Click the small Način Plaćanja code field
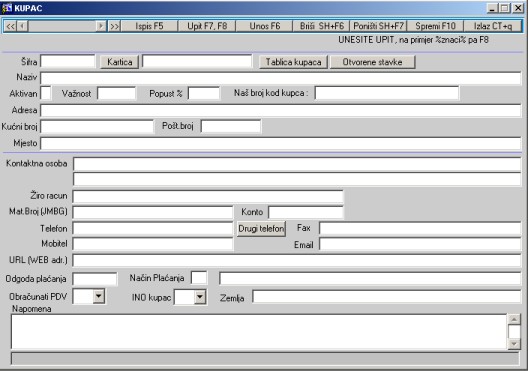This screenshot has width=528, height=371. pos(199,278)
